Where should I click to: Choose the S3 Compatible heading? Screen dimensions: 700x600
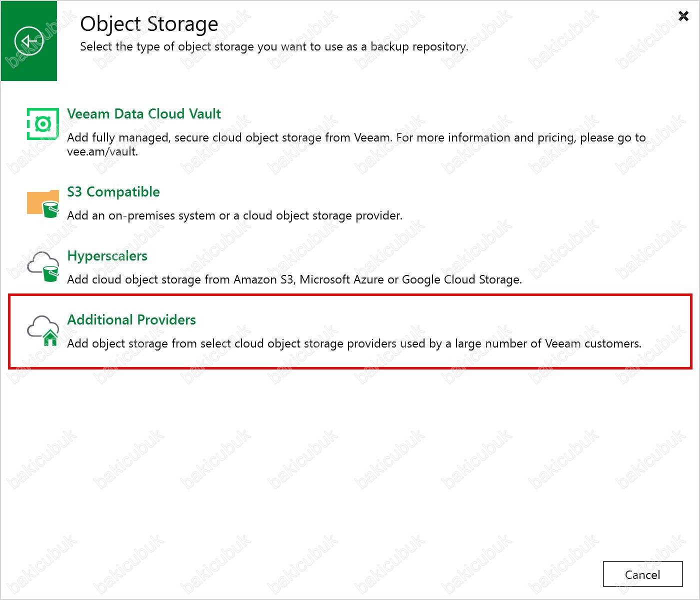pos(113,192)
